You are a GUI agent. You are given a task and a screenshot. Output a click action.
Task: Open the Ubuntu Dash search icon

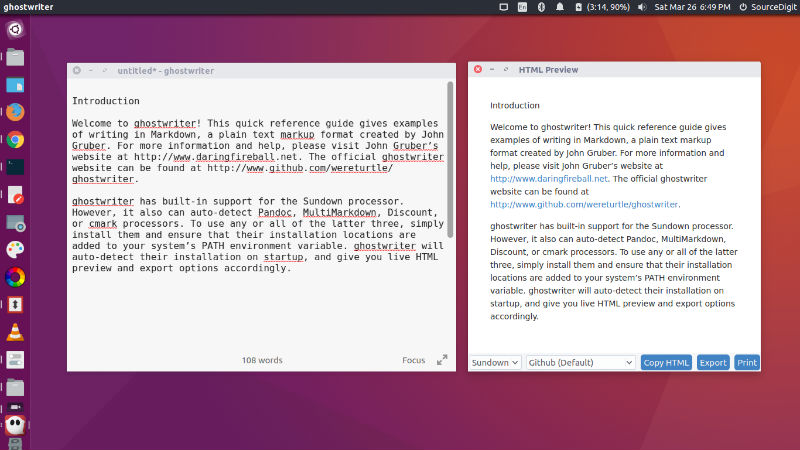pyautogui.click(x=15, y=30)
